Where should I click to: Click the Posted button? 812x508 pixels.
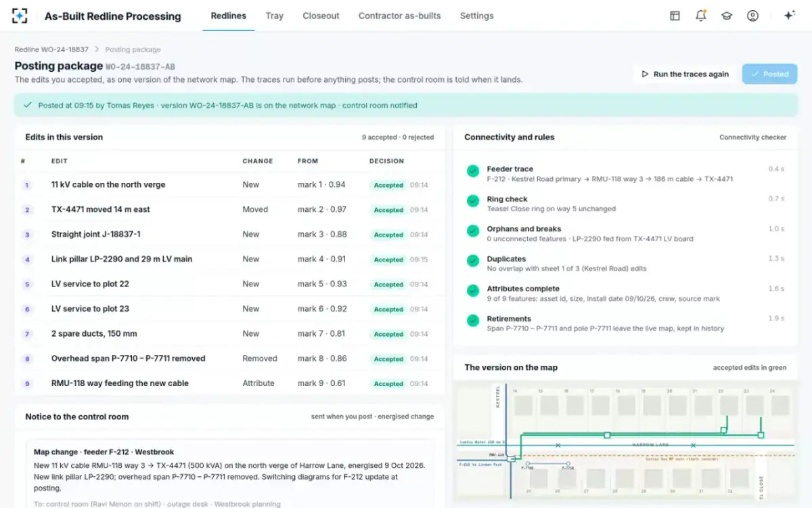point(770,75)
